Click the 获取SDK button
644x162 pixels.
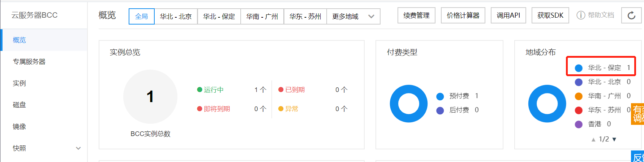[550, 15]
